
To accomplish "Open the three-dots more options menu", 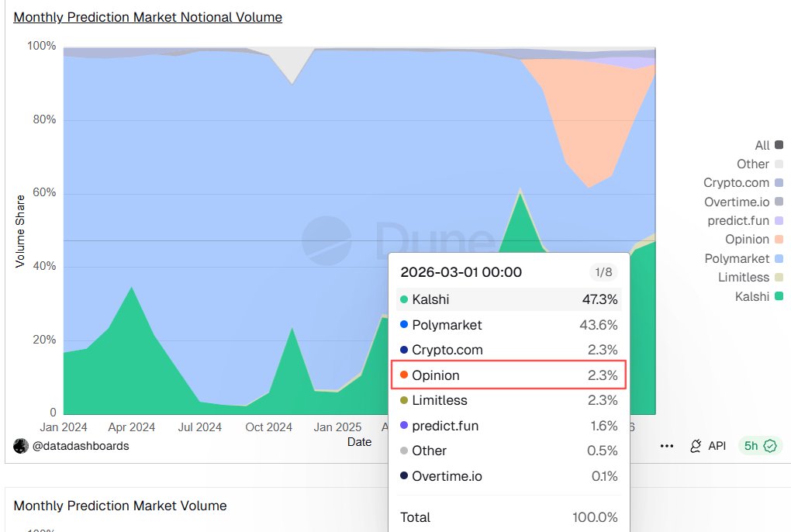I will [x=666, y=446].
